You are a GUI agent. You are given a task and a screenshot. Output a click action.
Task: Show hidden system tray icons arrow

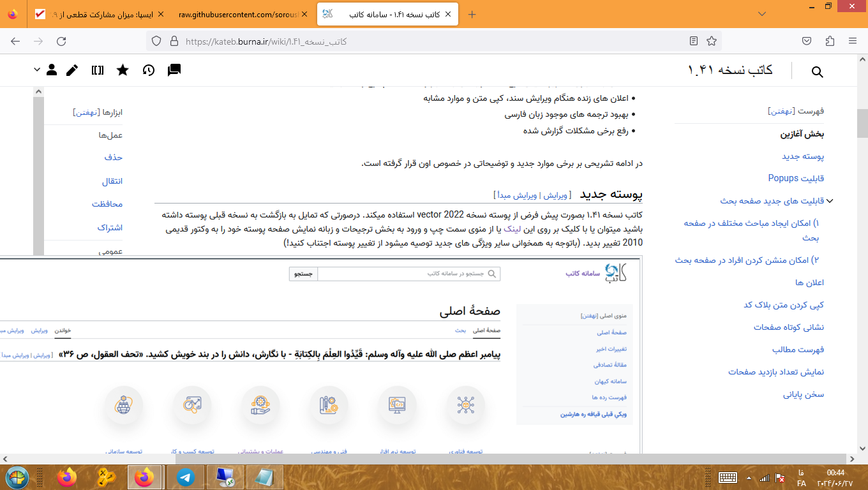click(x=749, y=477)
